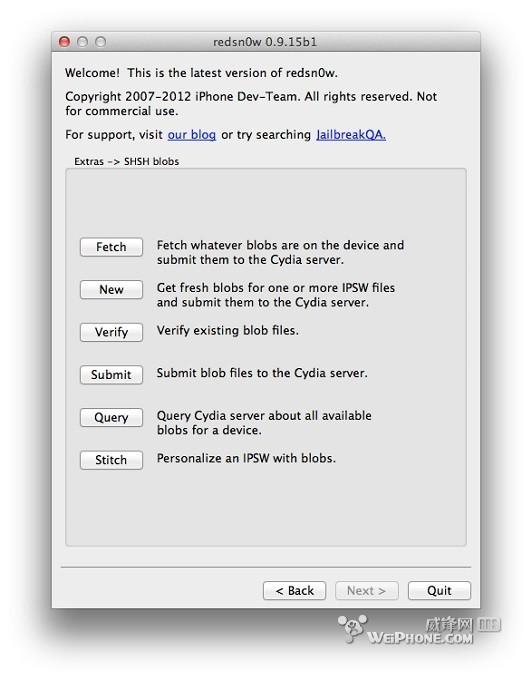Click the 'Personalize an IPSW with blobs' text
The width and height of the screenshot is (532, 680).
246,458
